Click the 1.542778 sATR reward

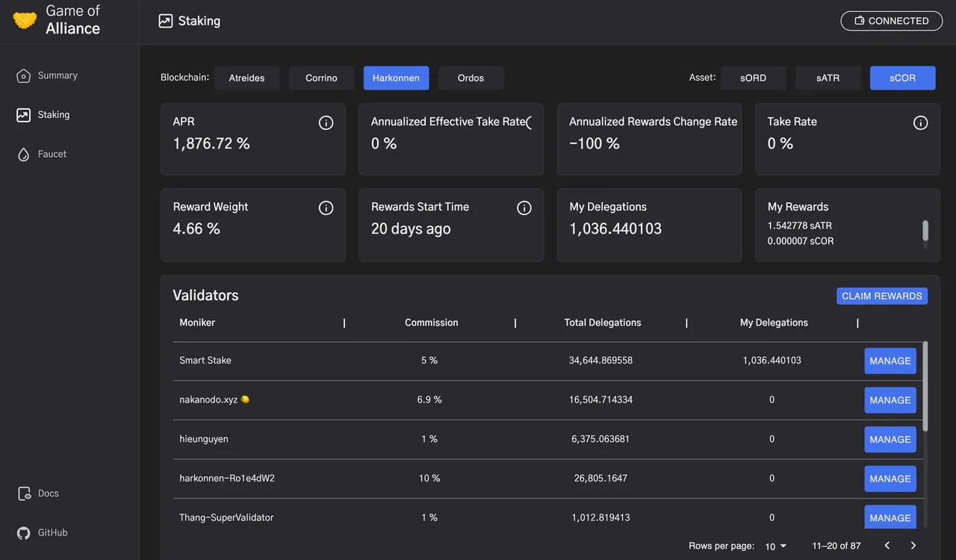pos(800,225)
